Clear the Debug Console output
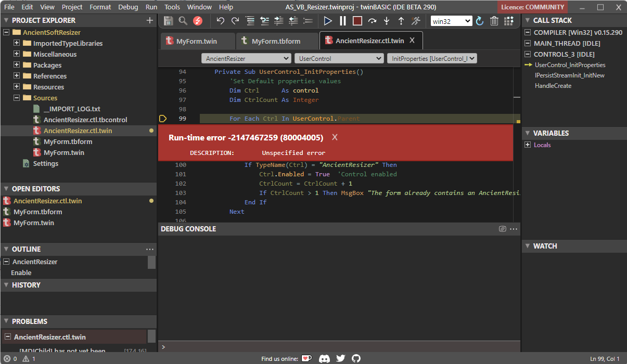 pyautogui.click(x=502, y=229)
